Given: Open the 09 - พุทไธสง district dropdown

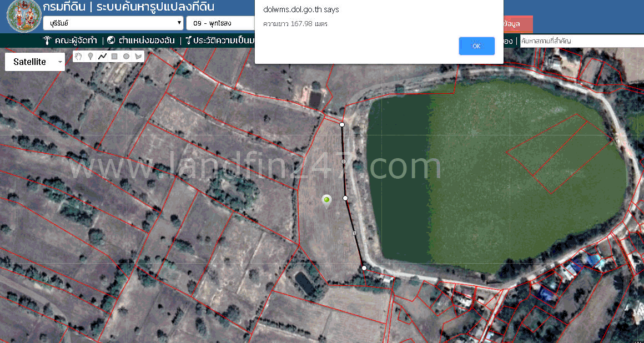Looking at the screenshot, I should click(x=221, y=23).
